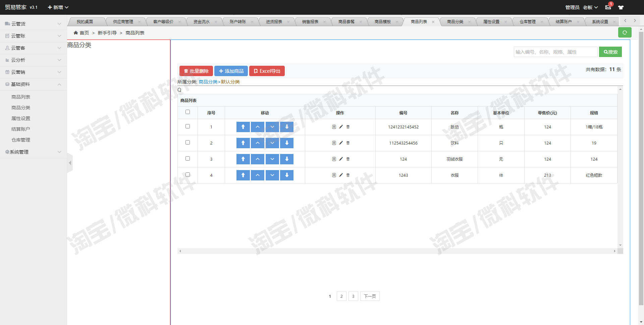Expand the 云管账 sidebar menu
The height and width of the screenshot is (325, 644).
[33, 36]
